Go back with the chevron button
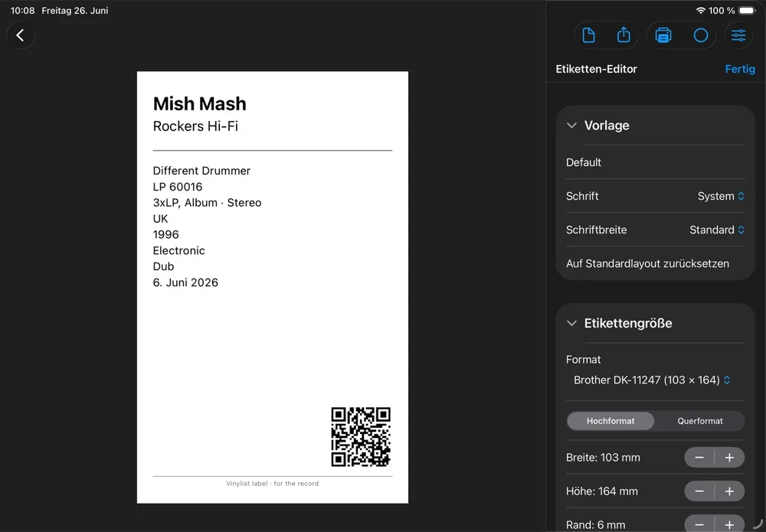Viewport: 766px width, 532px height. [x=21, y=35]
